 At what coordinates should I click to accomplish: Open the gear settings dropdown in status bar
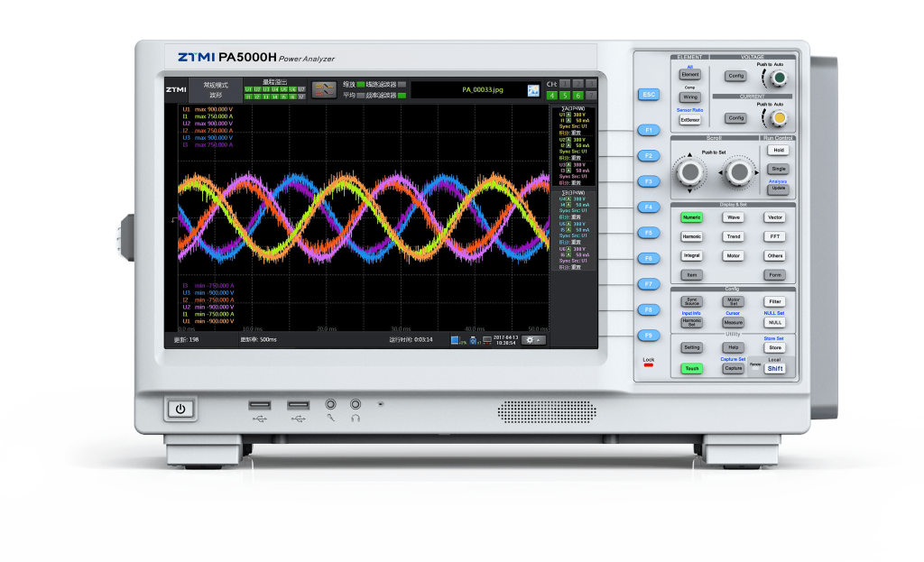click(x=533, y=340)
